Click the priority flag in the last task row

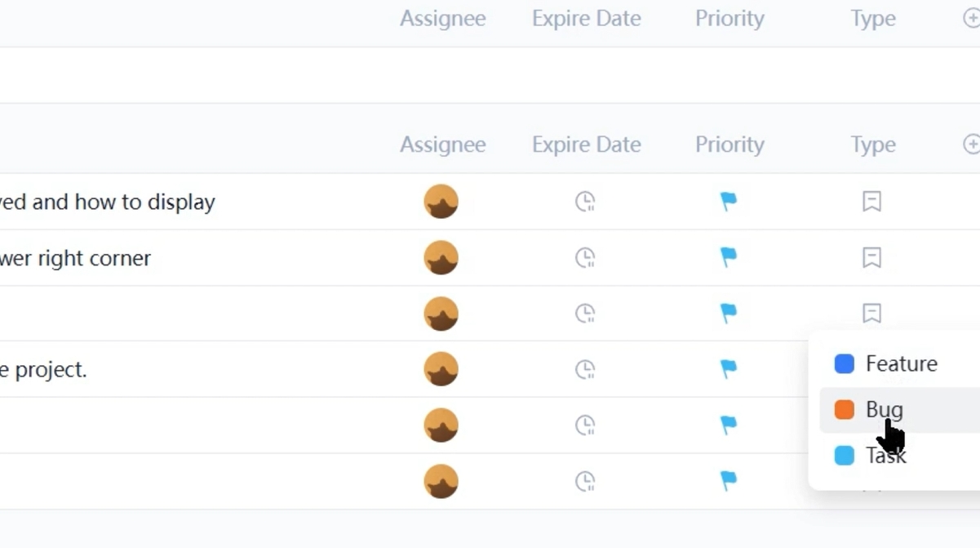tap(729, 481)
